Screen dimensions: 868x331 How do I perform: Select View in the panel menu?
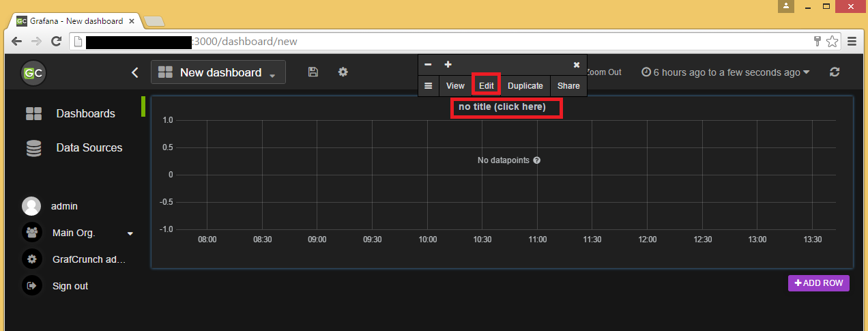pos(455,86)
